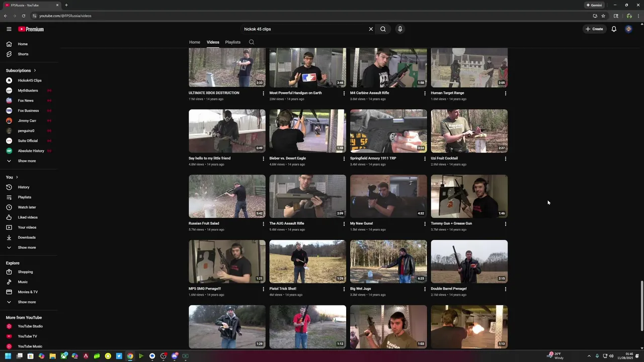Viewport: 644px width, 362px height.
Task: Open more actions for Russian Fruit Salad
Action: (263, 224)
